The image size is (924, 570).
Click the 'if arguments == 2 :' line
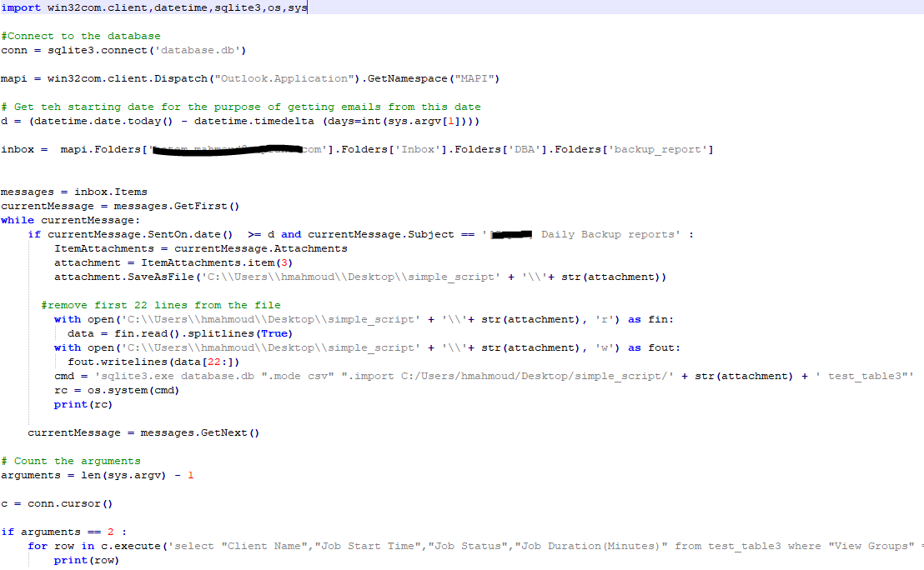63,531
